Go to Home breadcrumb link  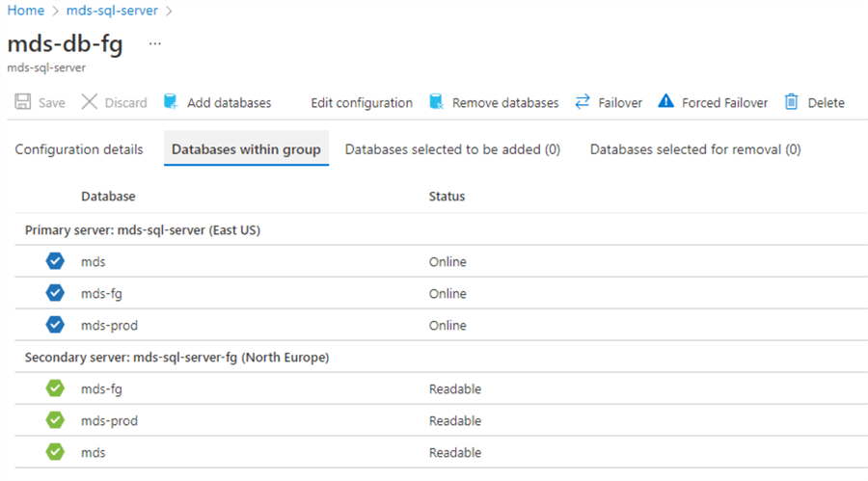click(x=26, y=11)
